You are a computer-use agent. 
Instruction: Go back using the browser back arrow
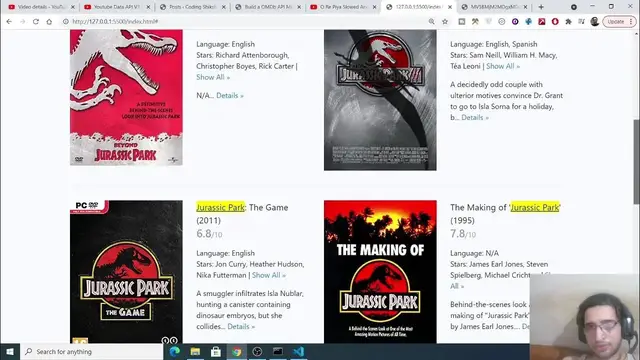(x=9, y=21)
